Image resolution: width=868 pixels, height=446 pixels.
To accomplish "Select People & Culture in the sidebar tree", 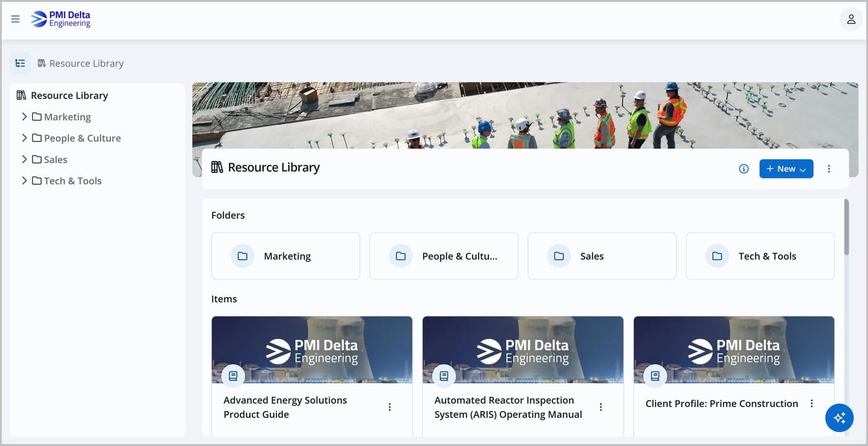I will 82,138.
